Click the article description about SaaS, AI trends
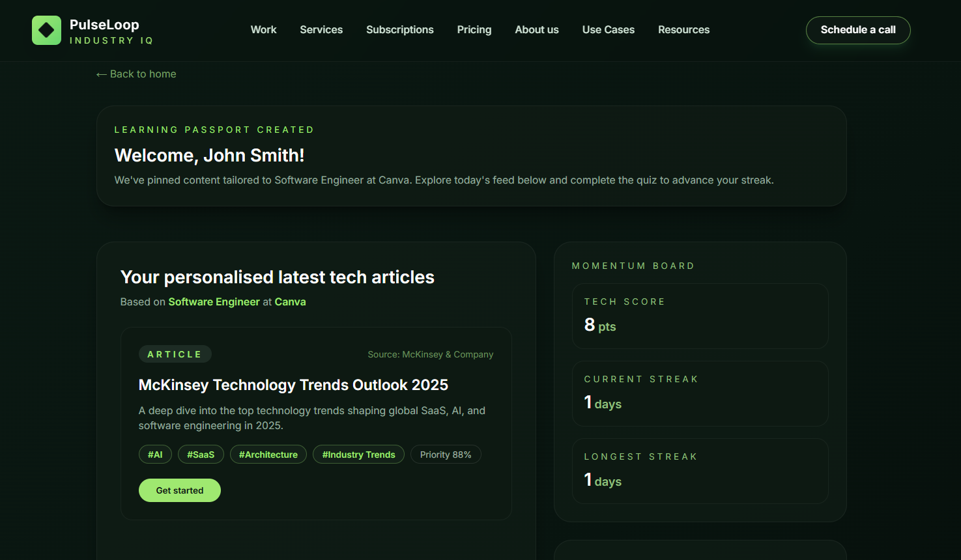Screen dimensions: 961x560 312,418
